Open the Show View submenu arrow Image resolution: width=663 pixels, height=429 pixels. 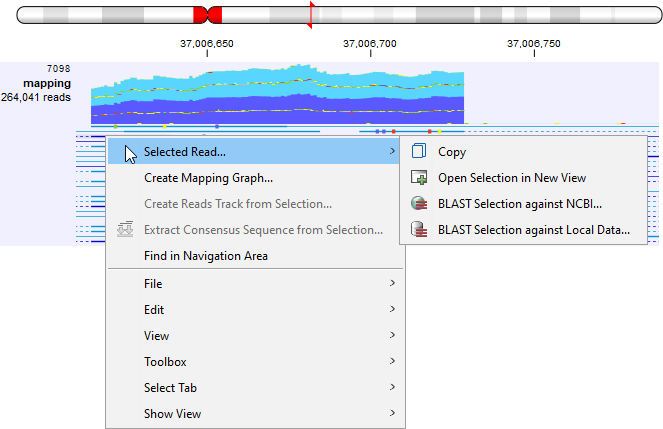click(x=392, y=414)
